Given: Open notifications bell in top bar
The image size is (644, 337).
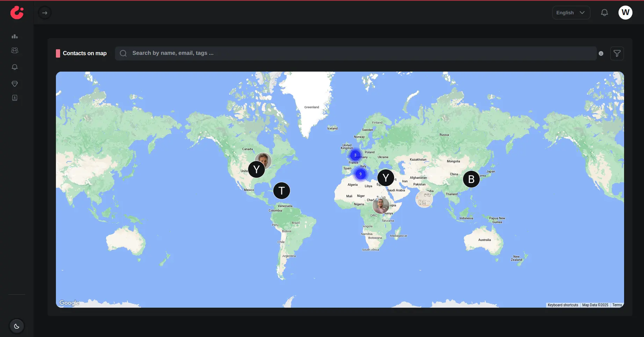Looking at the screenshot, I should [x=605, y=13].
